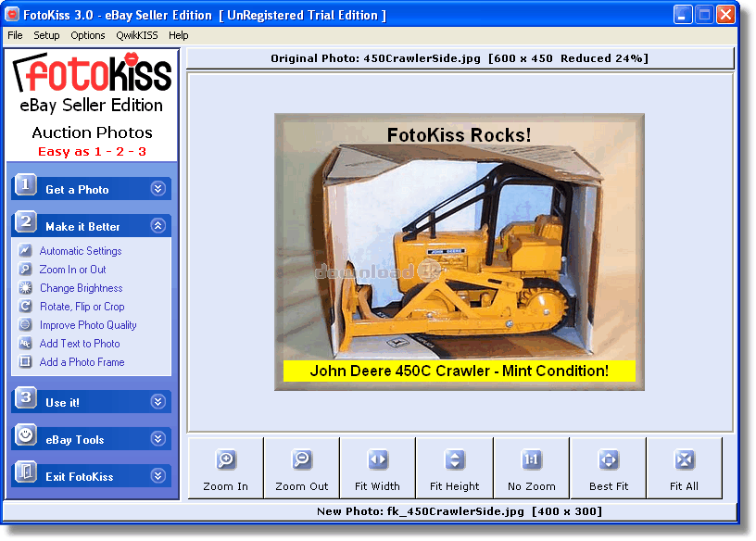Open the QwikKISS menu
This screenshot has width=756, height=541.
[137, 35]
